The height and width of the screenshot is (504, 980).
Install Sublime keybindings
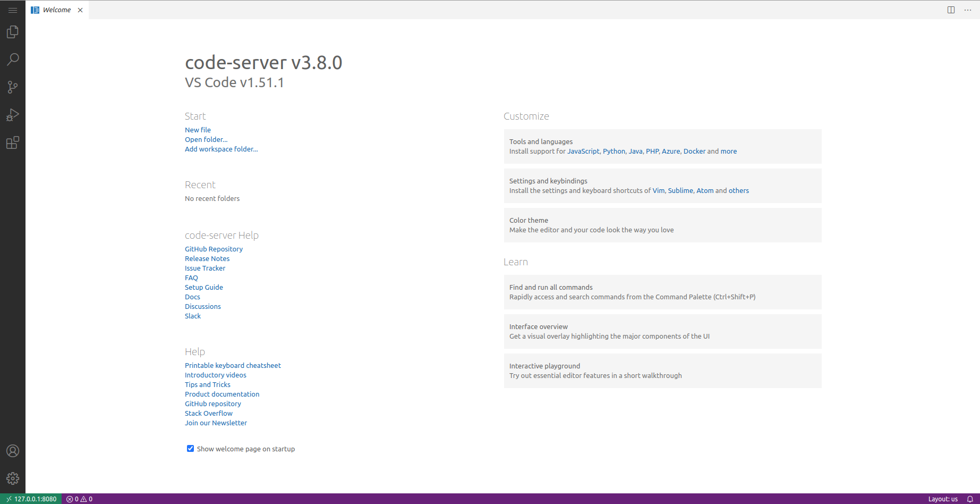pos(680,190)
